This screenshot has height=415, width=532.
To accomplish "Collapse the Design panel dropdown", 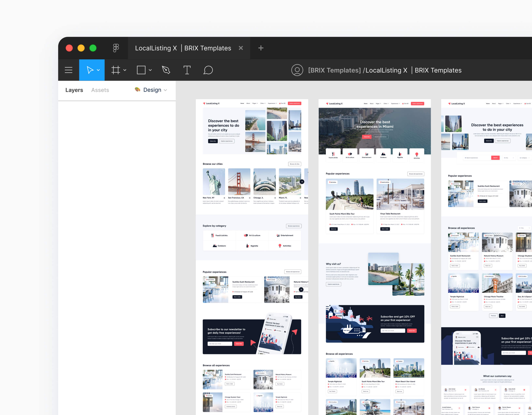I will [166, 90].
